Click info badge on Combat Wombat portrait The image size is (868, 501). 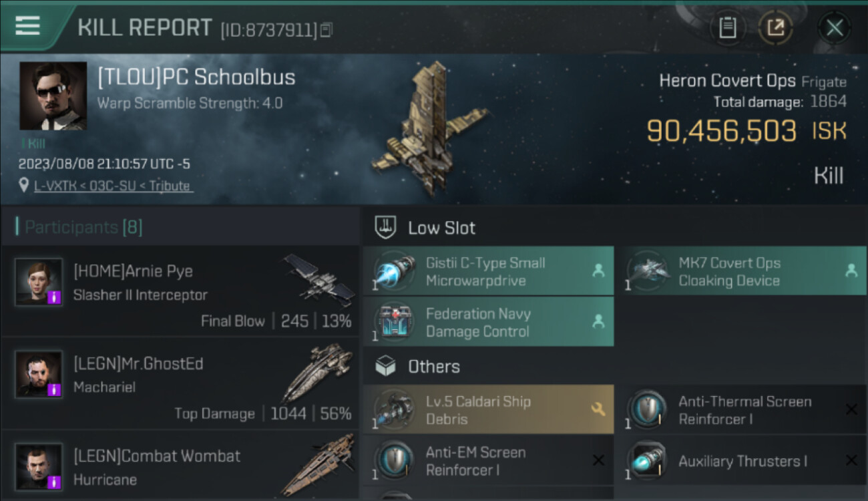point(54,481)
